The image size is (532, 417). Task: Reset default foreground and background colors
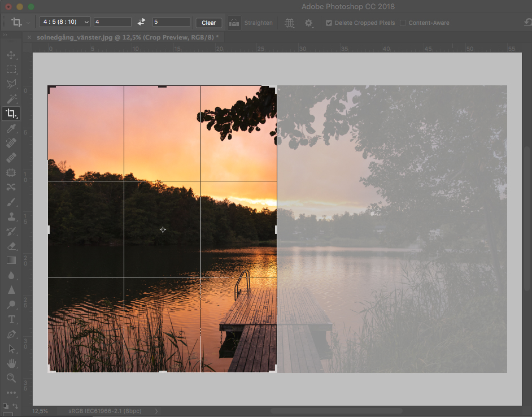(6, 406)
